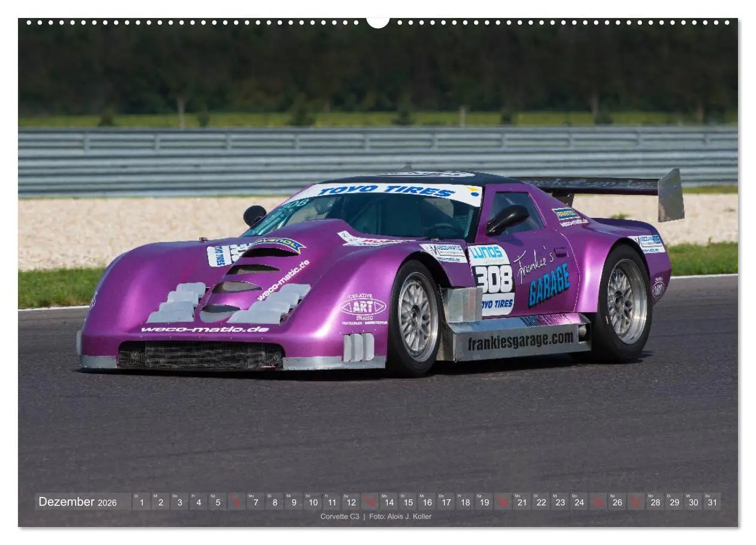Select day 9 in calendar strip
The width and height of the screenshot is (756, 545).
(293, 502)
